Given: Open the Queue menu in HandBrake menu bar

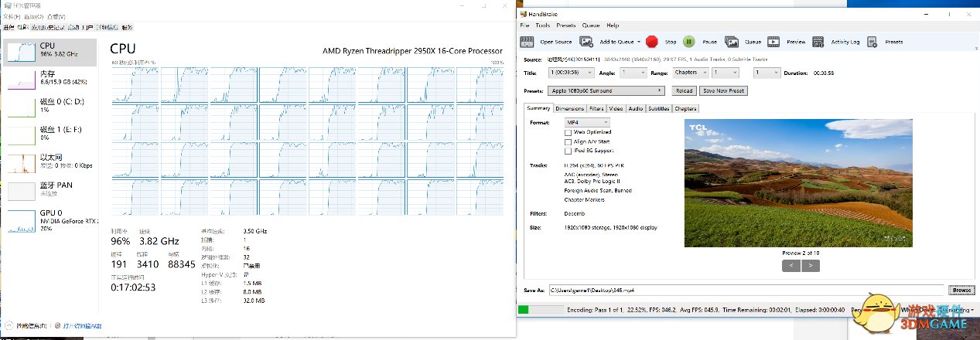Looking at the screenshot, I should click(x=591, y=25).
